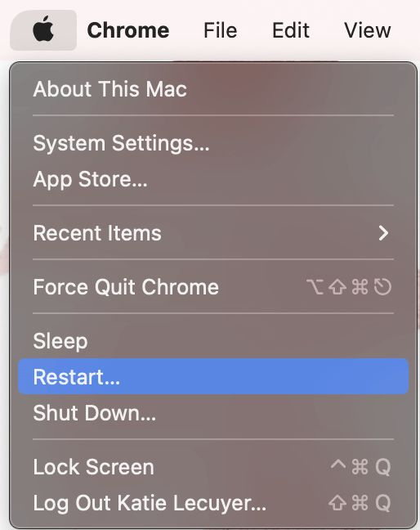Click the Shift-Command-Q Log Out shortcut hint
Image resolution: width=420 pixels, height=530 pixels.
coord(360,503)
